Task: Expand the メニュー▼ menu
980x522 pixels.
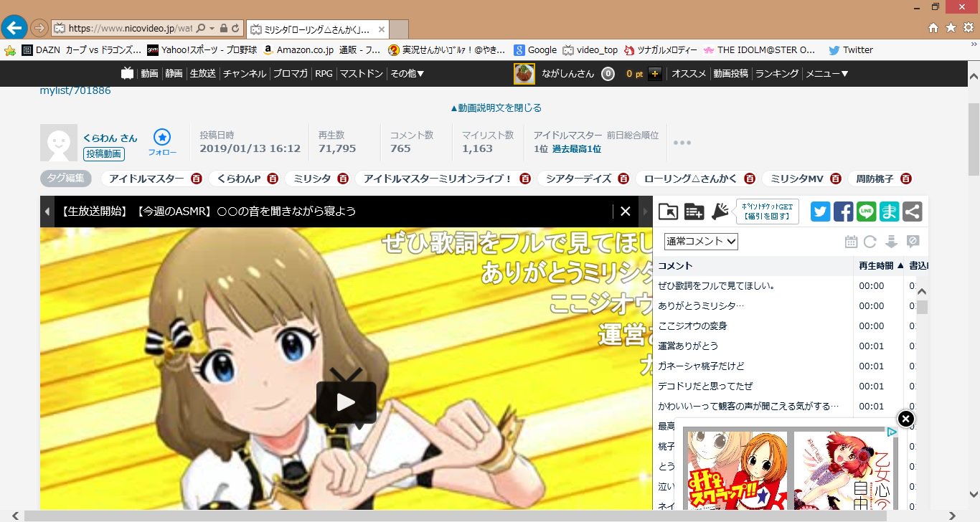Action: 827,73
